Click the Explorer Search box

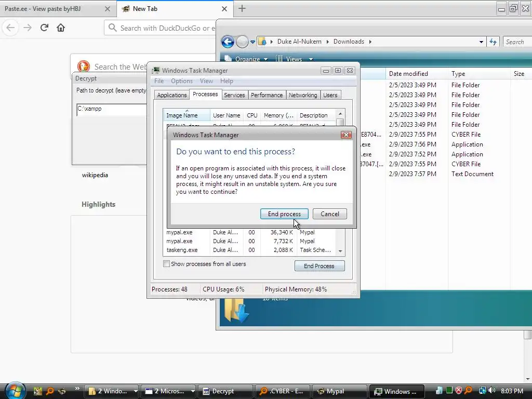(517, 42)
